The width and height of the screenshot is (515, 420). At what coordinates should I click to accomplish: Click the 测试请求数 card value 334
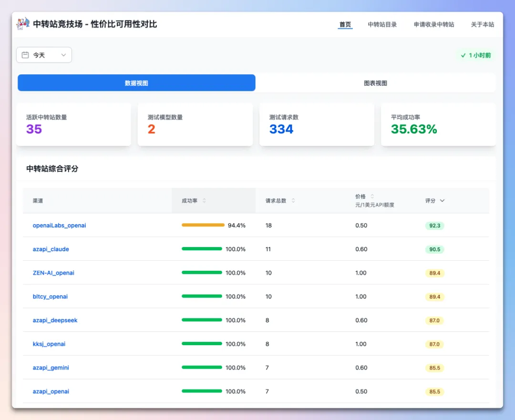click(x=281, y=129)
